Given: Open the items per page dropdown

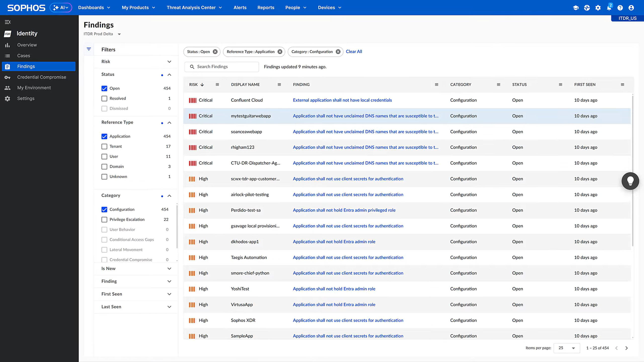Looking at the screenshot, I should coord(566,348).
